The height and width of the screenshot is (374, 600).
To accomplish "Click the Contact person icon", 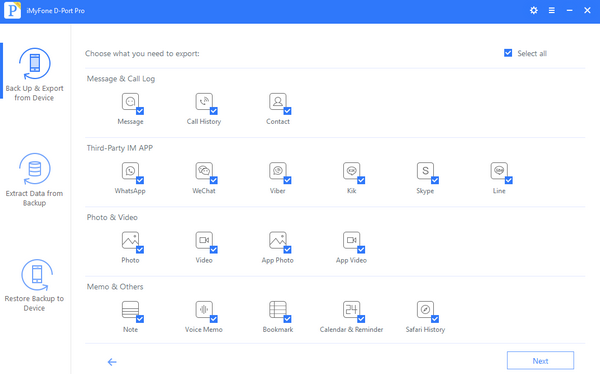I will point(278,101).
